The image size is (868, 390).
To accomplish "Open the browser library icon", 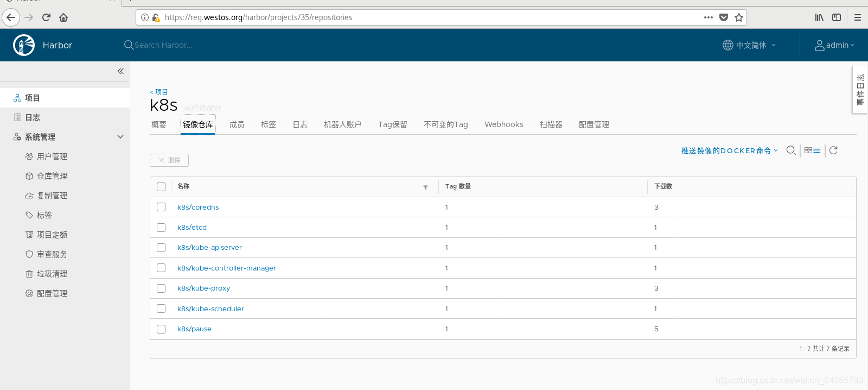I will point(819,17).
